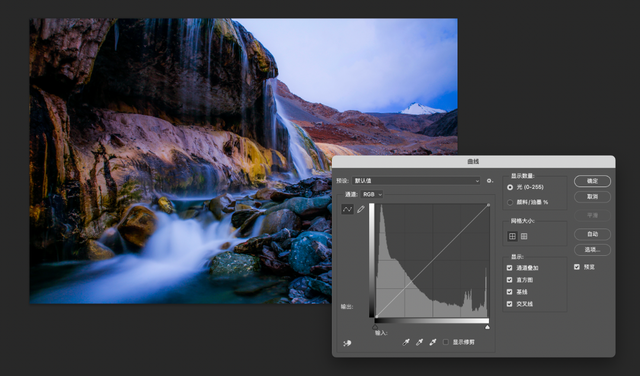Click the curve's top-right endpoint
Screen dimensions: 640x376
pyautogui.click(x=489, y=205)
